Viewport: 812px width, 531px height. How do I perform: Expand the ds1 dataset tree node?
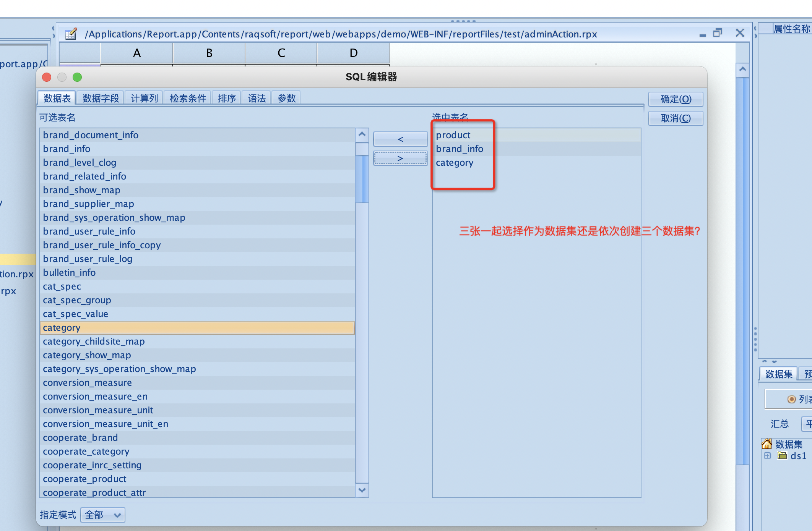(x=767, y=456)
